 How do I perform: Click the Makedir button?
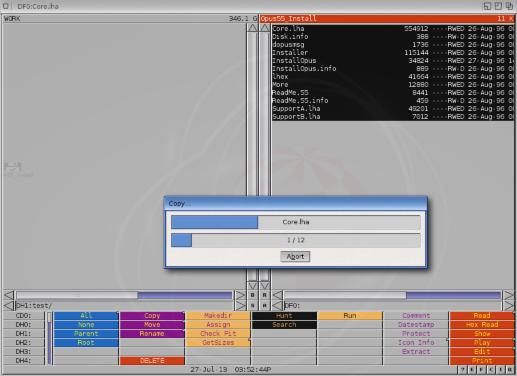218,316
